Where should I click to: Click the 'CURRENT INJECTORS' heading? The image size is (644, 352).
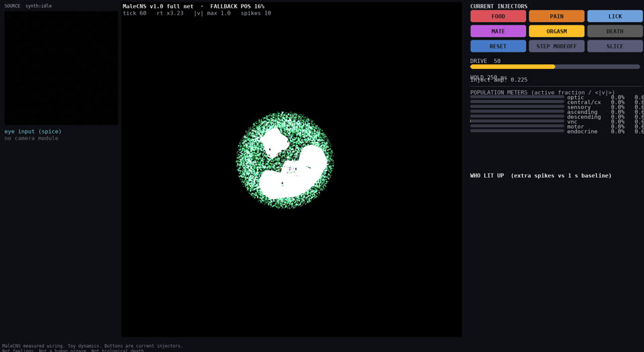pos(498,6)
